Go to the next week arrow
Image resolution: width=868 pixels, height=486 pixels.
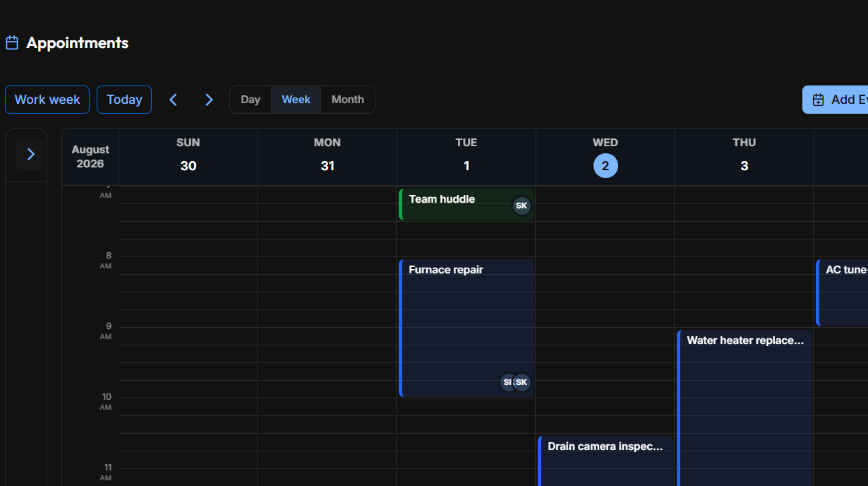click(x=209, y=100)
